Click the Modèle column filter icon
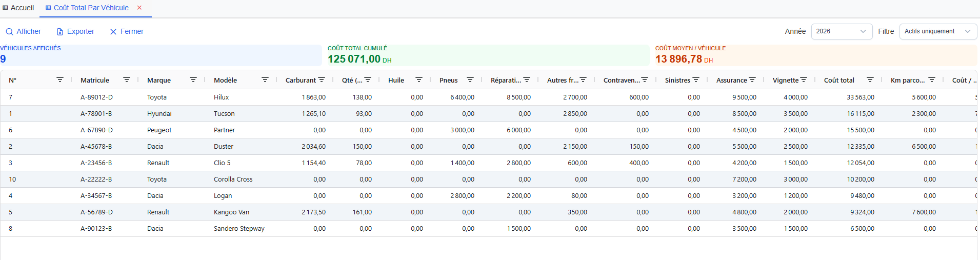The width and height of the screenshot is (980, 260). pos(265,80)
